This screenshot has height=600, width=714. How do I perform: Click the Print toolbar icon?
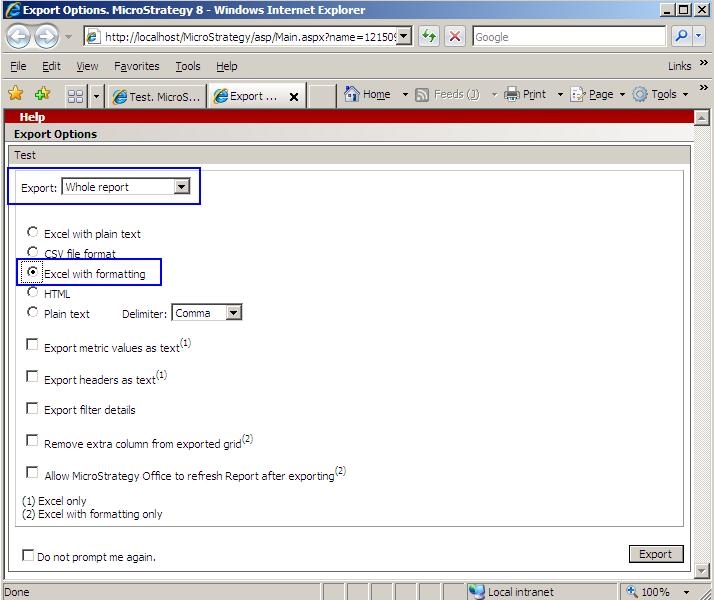coord(526,94)
